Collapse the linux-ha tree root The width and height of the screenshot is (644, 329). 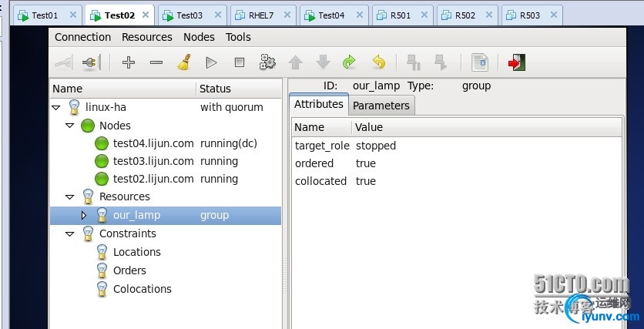point(56,108)
